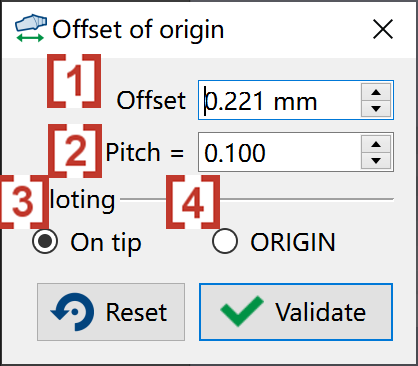Viewport: 418px width, 366px height.
Task: Select the ORIGIN radio option
Action: tap(225, 241)
